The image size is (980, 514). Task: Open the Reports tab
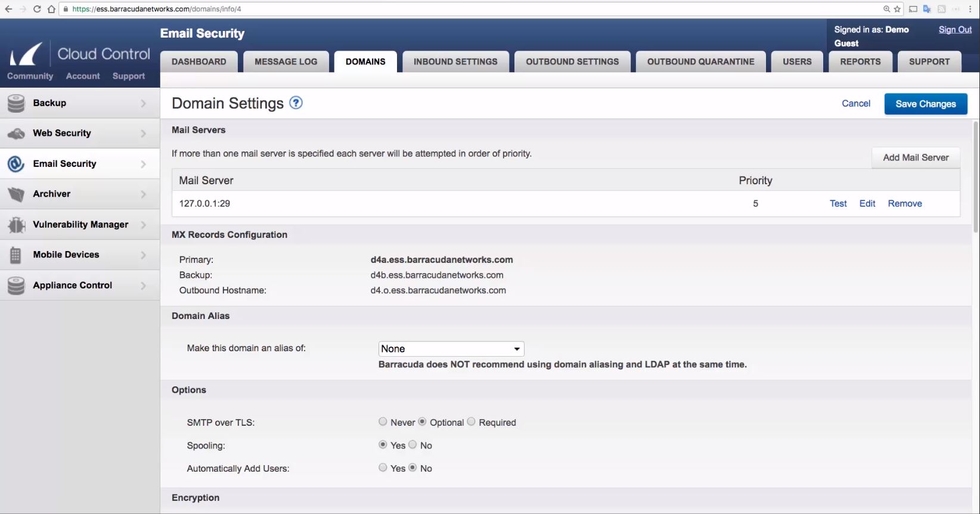point(860,61)
